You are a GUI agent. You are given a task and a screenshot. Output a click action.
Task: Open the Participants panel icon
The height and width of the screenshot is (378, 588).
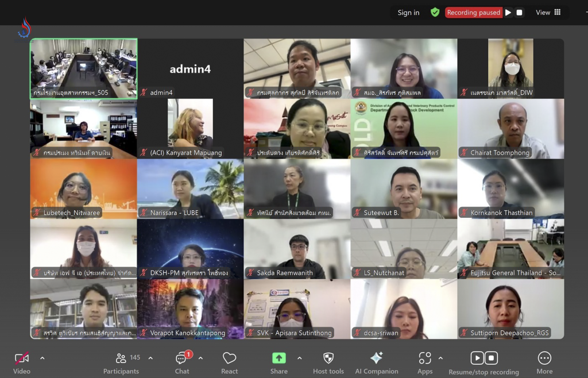(121, 358)
